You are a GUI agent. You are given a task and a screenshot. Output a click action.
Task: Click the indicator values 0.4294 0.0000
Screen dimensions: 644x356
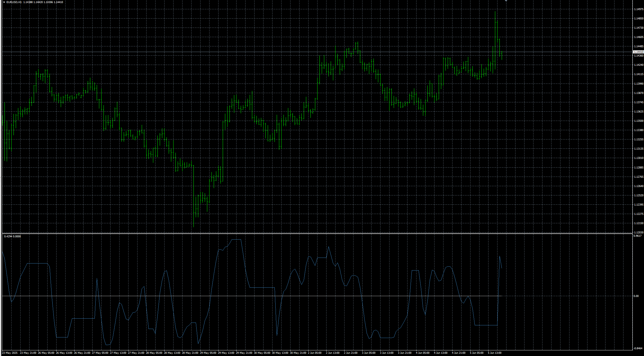[12, 236]
